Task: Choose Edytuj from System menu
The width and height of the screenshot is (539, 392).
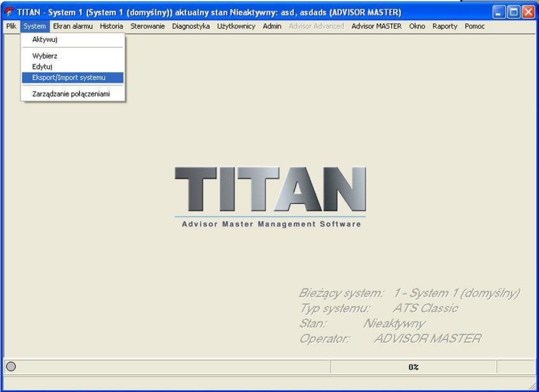Action: (73, 66)
